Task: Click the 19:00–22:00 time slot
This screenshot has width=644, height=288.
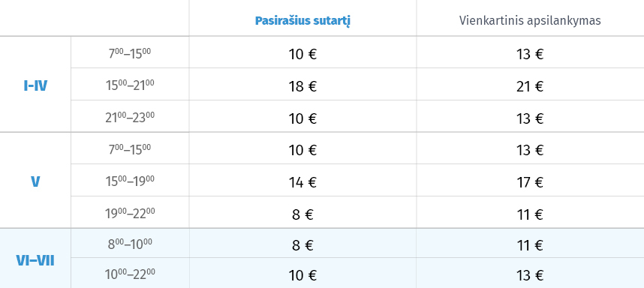Action: pos(130,213)
